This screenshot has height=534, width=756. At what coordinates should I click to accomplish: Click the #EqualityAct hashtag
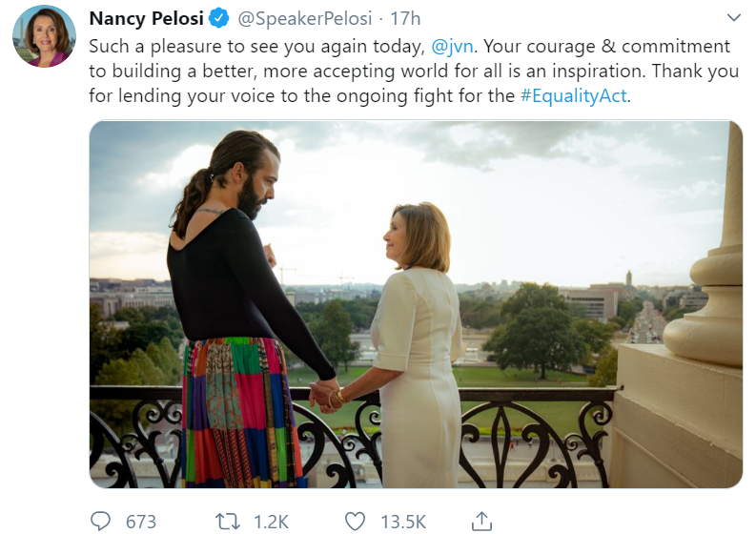pos(573,95)
